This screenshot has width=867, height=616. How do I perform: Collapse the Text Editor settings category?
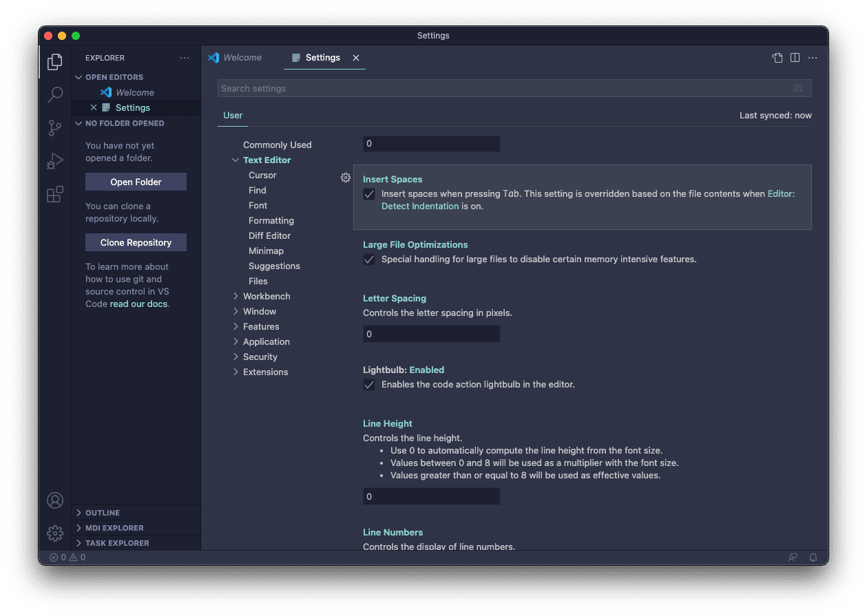pyautogui.click(x=236, y=160)
